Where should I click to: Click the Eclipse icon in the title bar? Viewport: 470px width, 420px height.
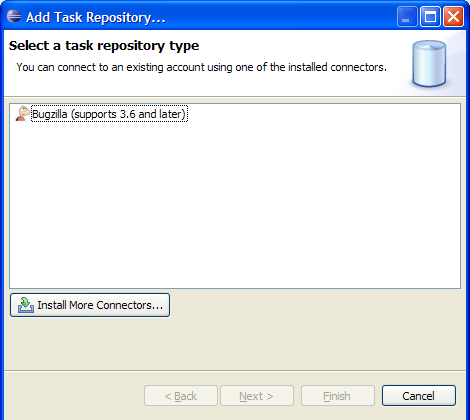(x=14, y=16)
